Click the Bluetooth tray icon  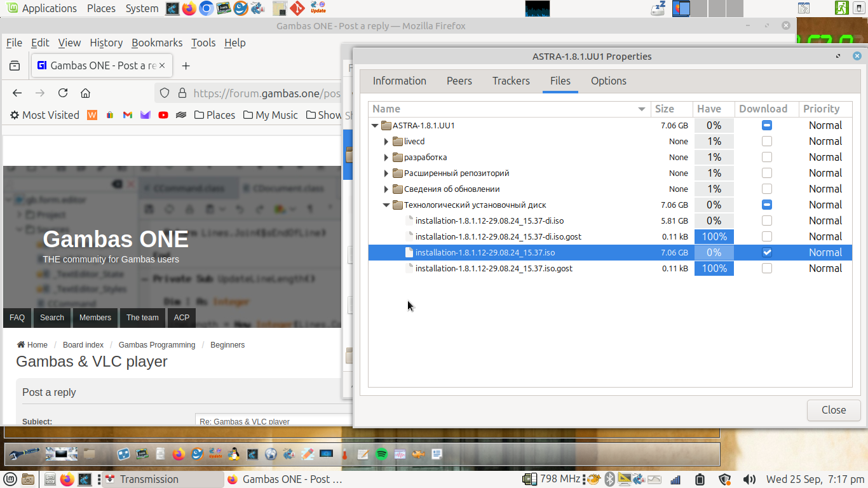pos(609,479)
